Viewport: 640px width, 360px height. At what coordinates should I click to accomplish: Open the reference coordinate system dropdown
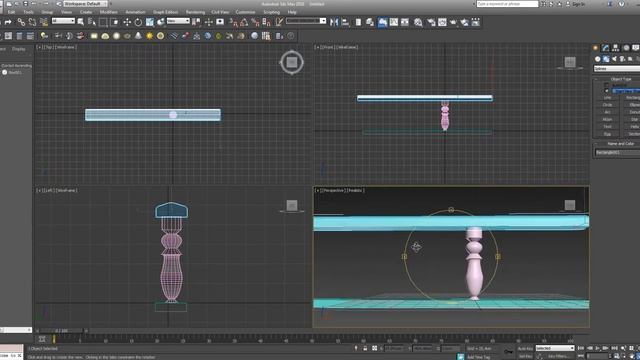click(x=178, y=21)
